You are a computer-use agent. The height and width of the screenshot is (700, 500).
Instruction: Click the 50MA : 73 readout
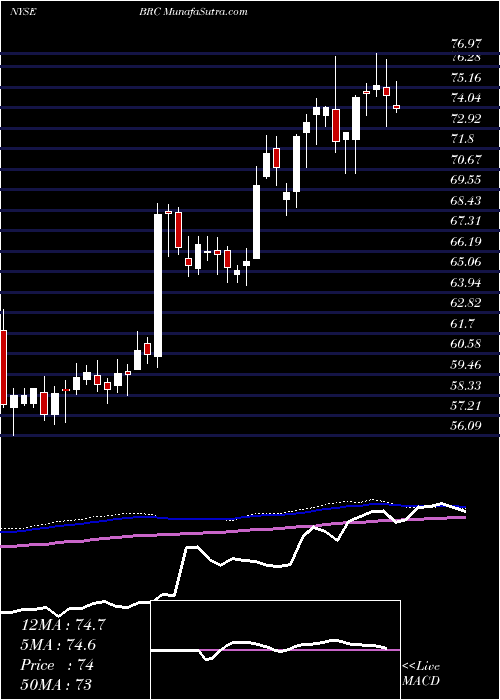(56, 685)
